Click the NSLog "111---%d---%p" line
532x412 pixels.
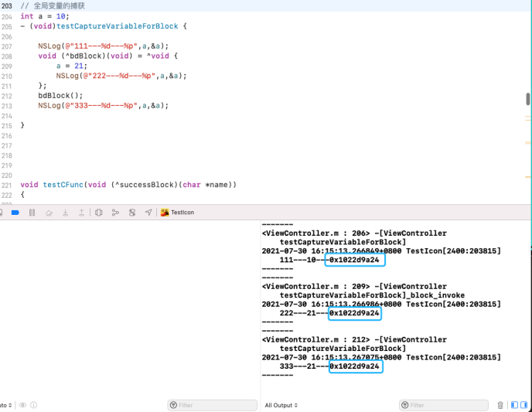click(103, 46)
